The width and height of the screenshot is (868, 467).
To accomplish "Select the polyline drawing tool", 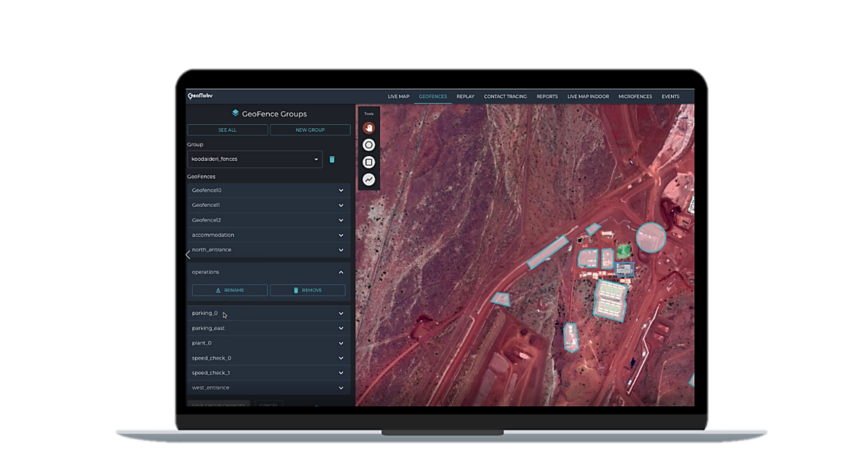I will pyautogui.click(x=368, y=180).
